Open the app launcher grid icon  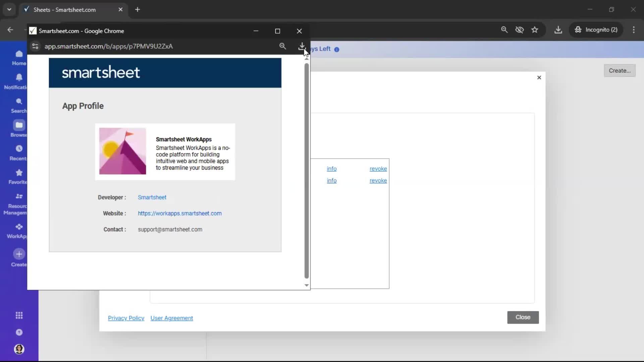coord(19,315)
